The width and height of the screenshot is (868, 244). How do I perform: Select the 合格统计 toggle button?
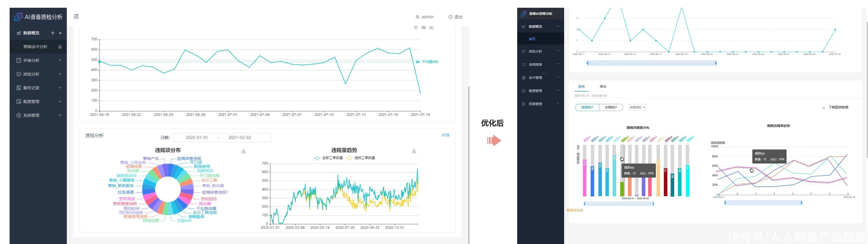[x=611, y=107]
